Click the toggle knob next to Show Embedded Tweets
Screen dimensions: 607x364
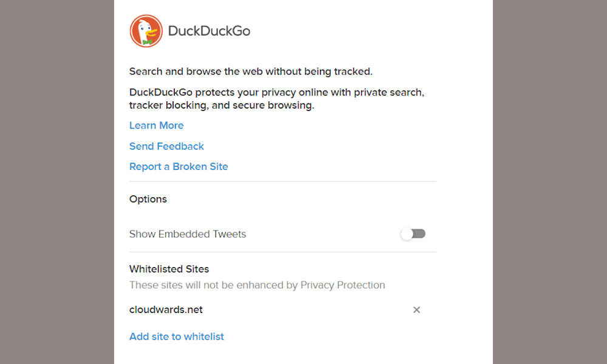click(x=408, y=234)
